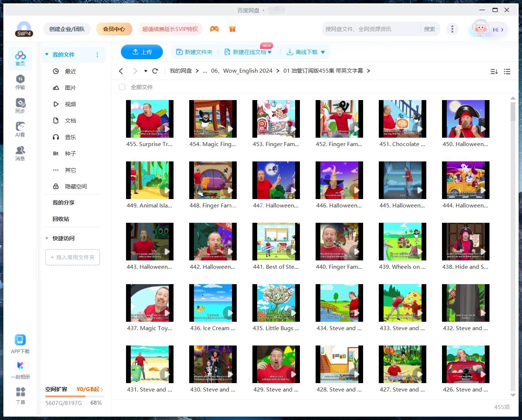
Task: Open 消息 messages in left sidebar
Action: [20, 153]
